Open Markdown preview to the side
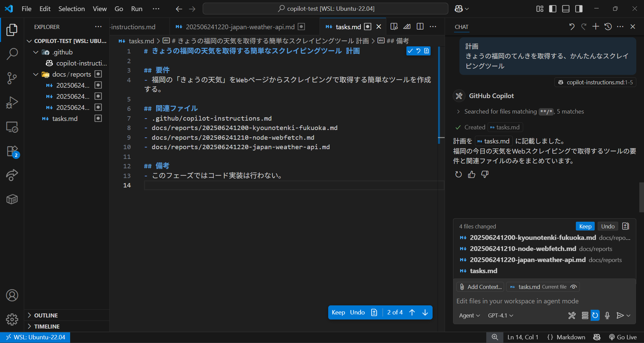Viewport: 644px width, 343px height. coord(393,26)
